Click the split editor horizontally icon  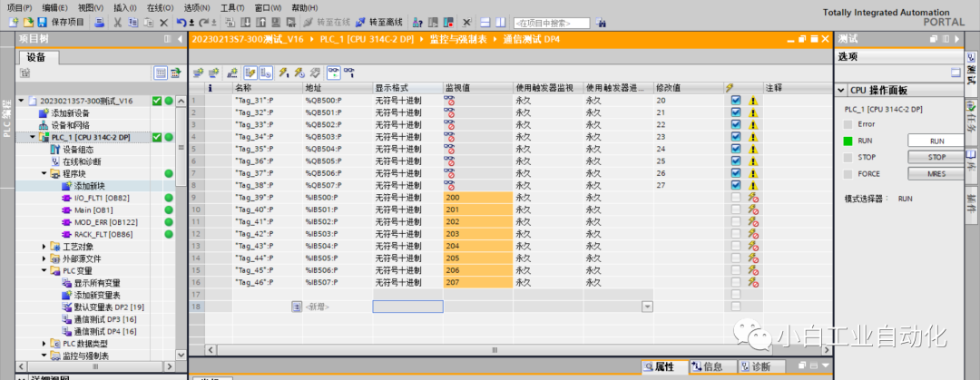[485, 23]
